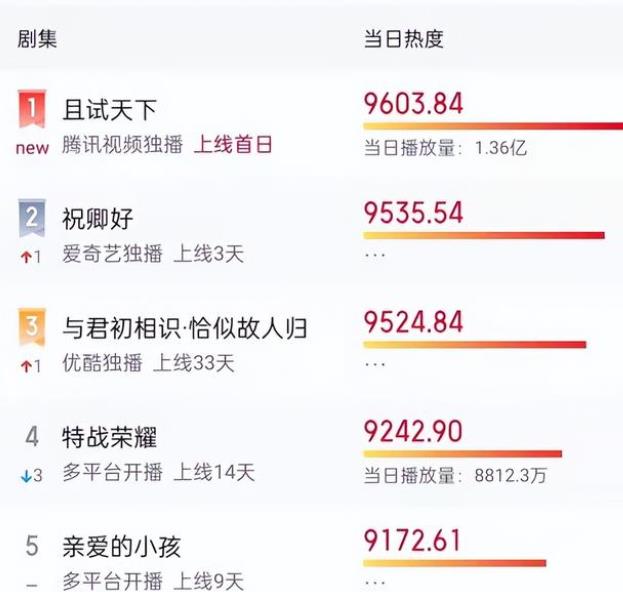Click the blue down arrow under rank 4
This screenshot has height=592, width=623.
[x=26, y=475]
